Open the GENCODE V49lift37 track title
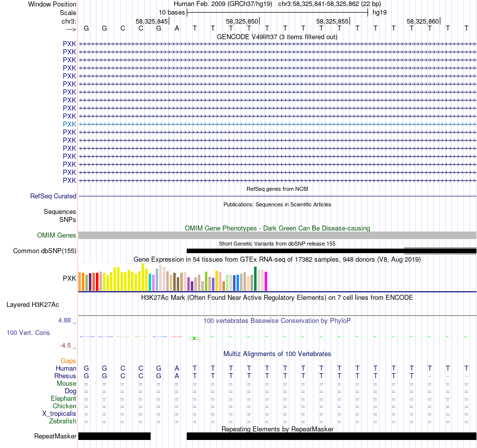The image size is (477, 448). coord(277,37)
